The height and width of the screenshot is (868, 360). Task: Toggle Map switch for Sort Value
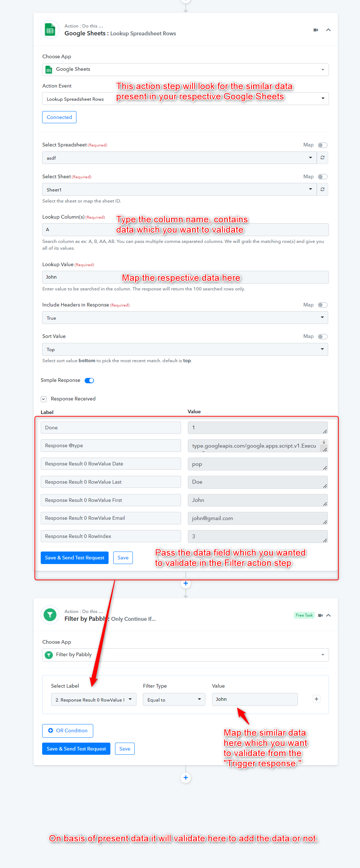coord(322,336)
